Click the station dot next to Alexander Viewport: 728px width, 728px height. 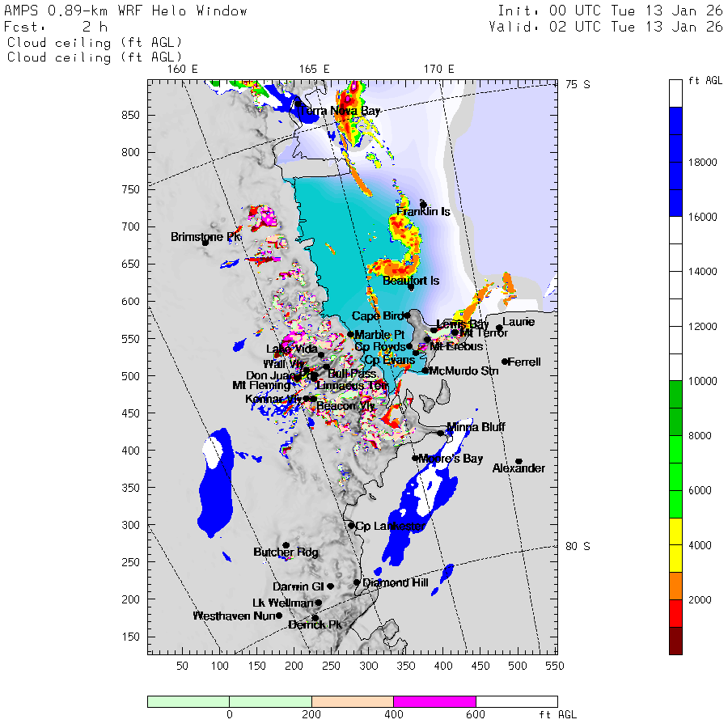(519, 462)
